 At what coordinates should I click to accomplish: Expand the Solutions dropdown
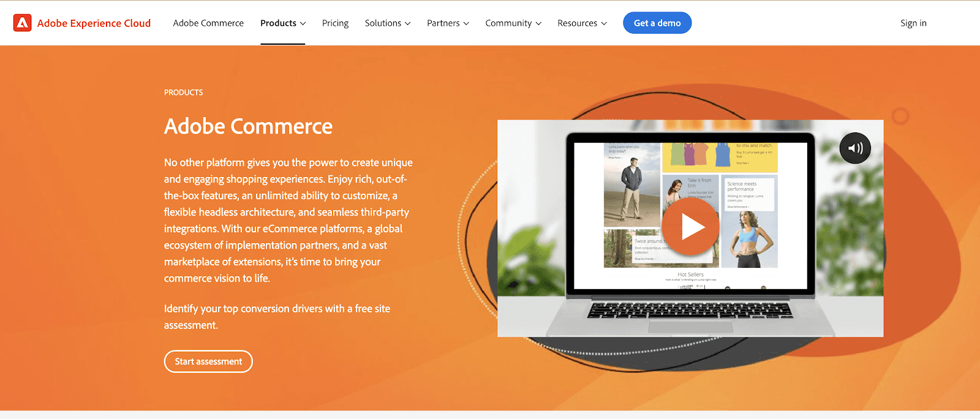click(x=388, y=23)
